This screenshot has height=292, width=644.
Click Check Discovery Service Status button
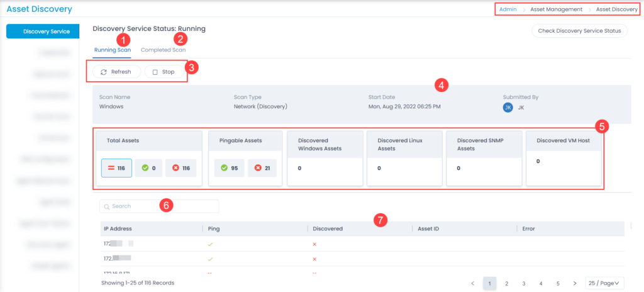click(579, 31)
